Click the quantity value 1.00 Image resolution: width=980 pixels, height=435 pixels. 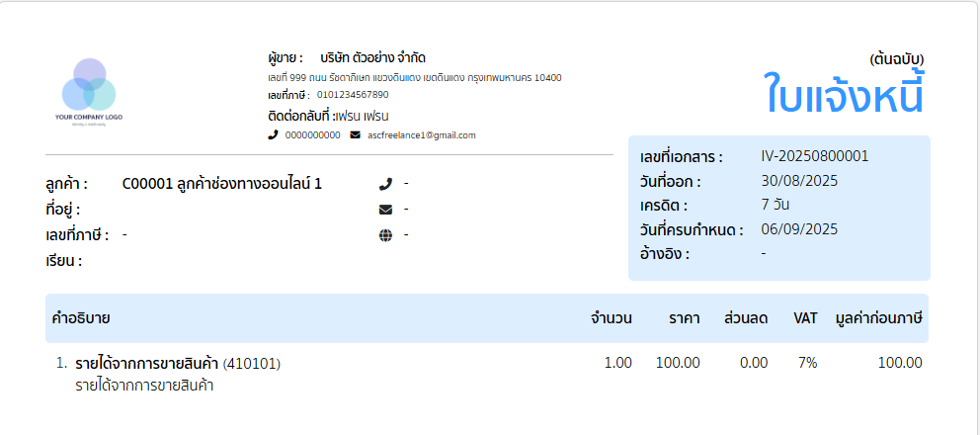tap(618, 363)
